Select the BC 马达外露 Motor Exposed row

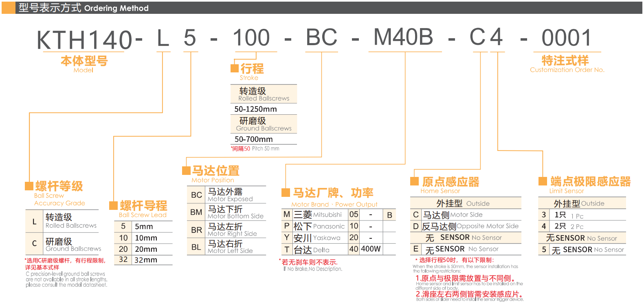tap(226, 195)
